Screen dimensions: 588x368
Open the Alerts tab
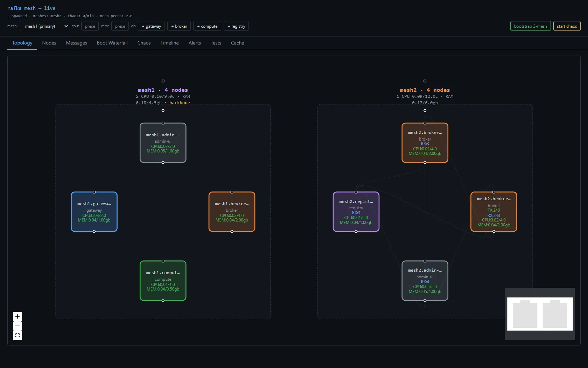195,43
